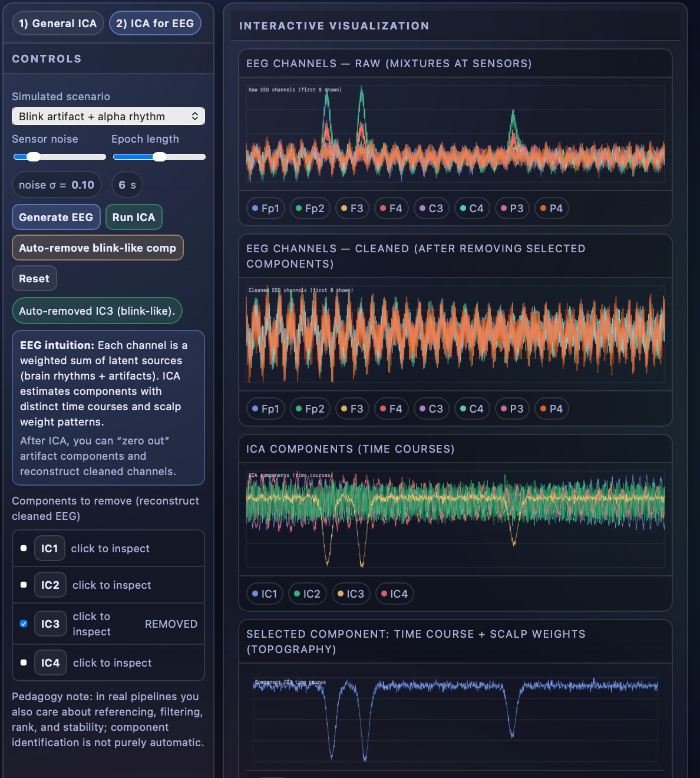
Task: Inspect the IC4 component label
Action: (50, 663)
